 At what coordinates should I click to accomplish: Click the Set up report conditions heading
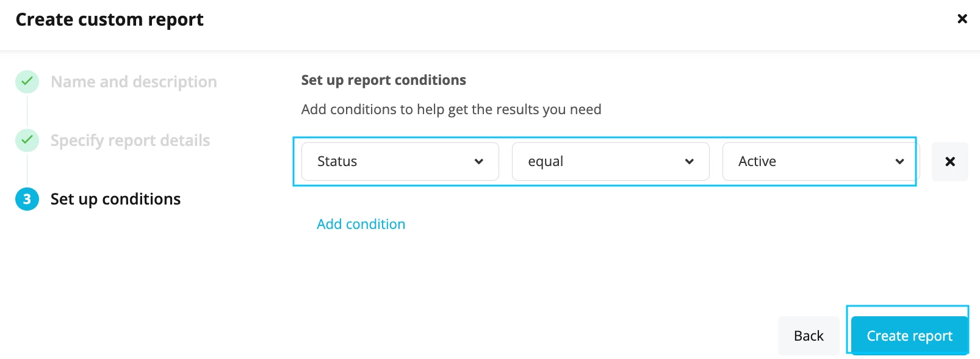pos(383,80)
